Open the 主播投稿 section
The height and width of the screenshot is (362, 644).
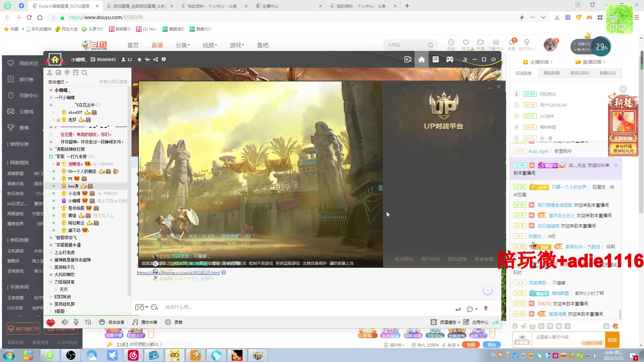coord(538,62)
